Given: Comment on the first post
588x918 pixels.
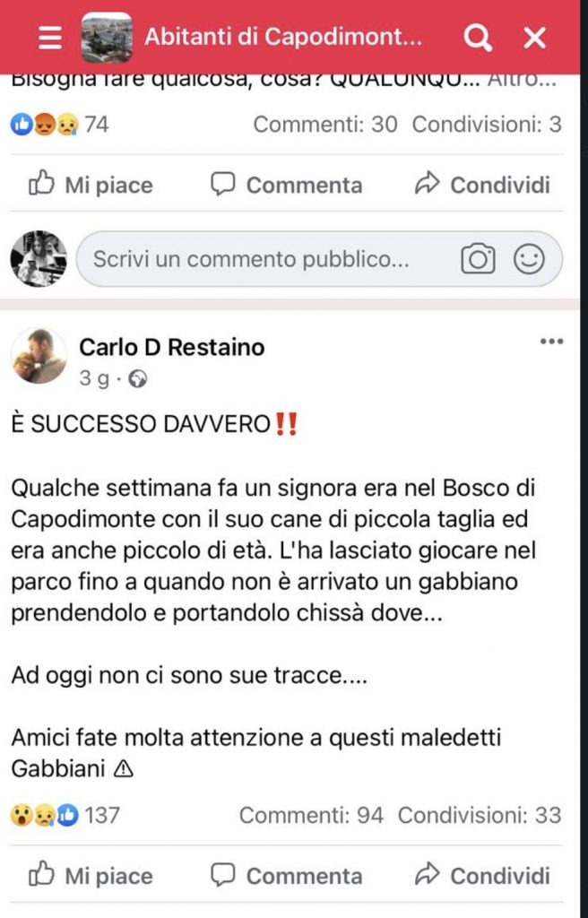Looking at the screenshot, I should coord(287,185).
